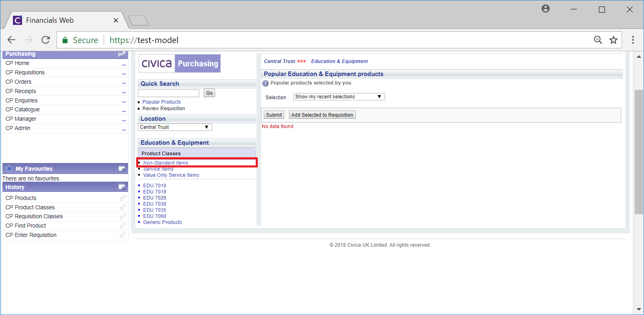Expand the CP Home submenu dots
Image resolution: width=644 pixels, height=315 pixels.
click(x=124, y=65)
